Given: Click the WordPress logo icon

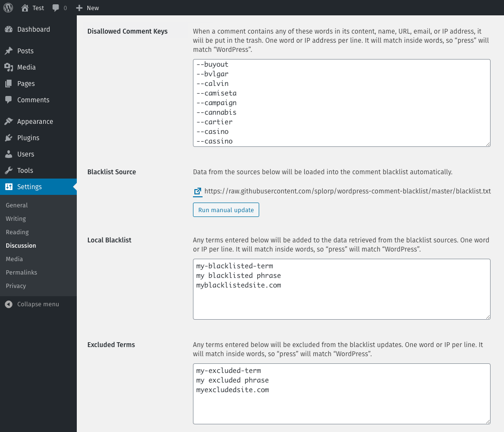Looking at the screenshot, I should 8,8.
